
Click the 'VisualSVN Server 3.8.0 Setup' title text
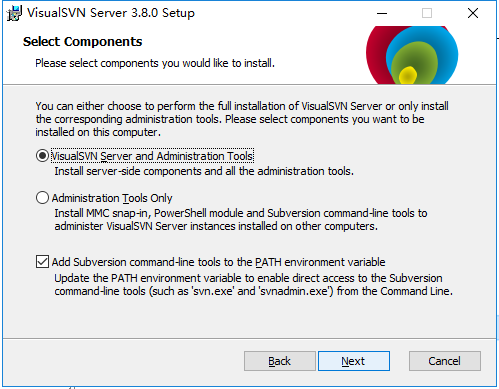(111, 13)
